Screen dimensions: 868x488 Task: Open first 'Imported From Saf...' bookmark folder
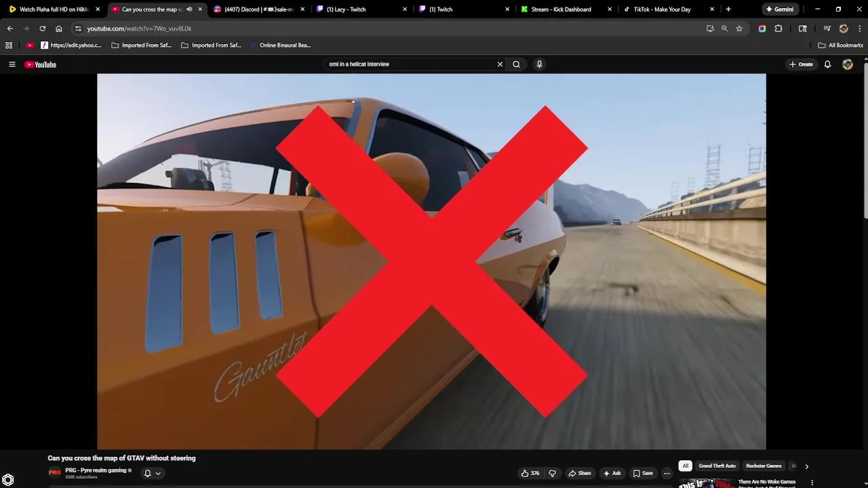[141, 45]
